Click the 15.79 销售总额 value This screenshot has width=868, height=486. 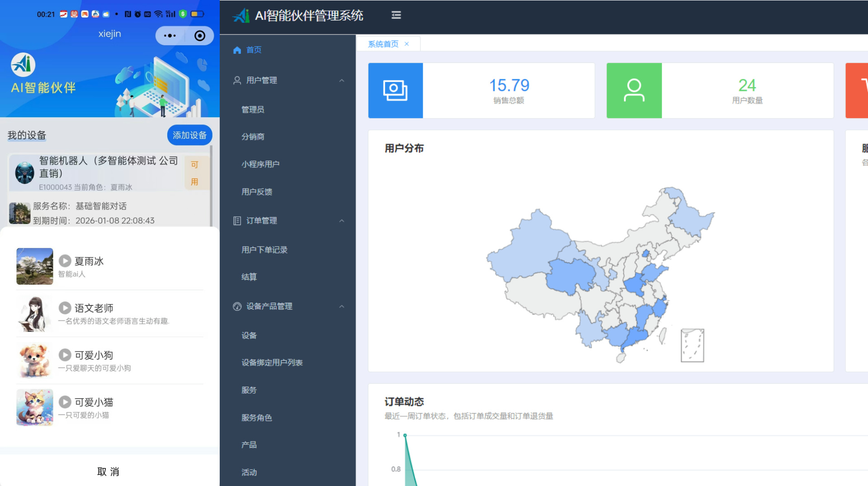pos(509,85)
